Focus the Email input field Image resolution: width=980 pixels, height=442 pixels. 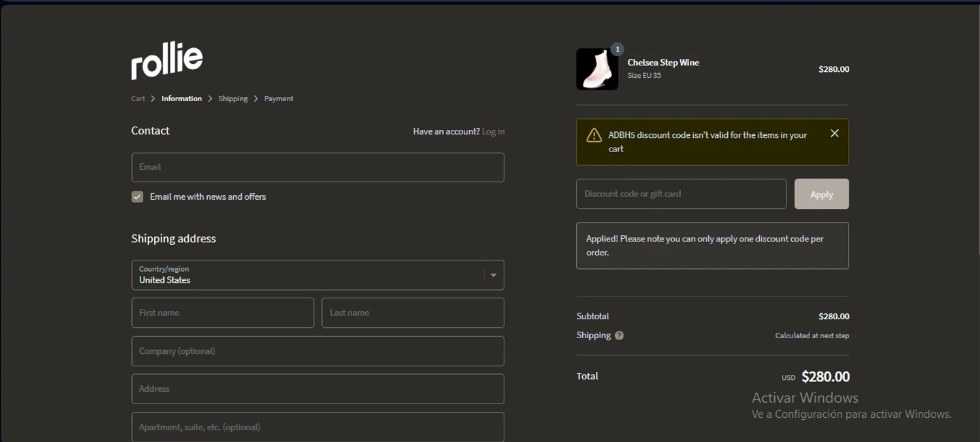(x=318, y=167)
